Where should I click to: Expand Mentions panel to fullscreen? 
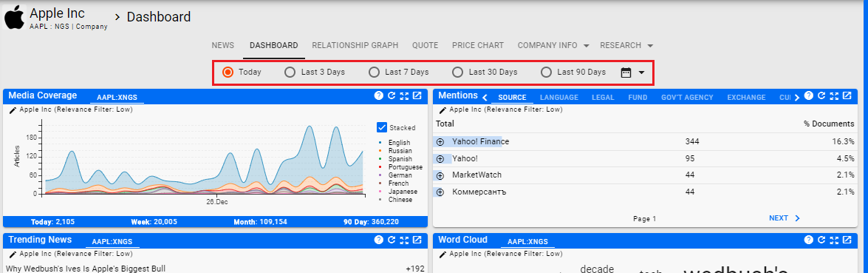pos(834,95)
